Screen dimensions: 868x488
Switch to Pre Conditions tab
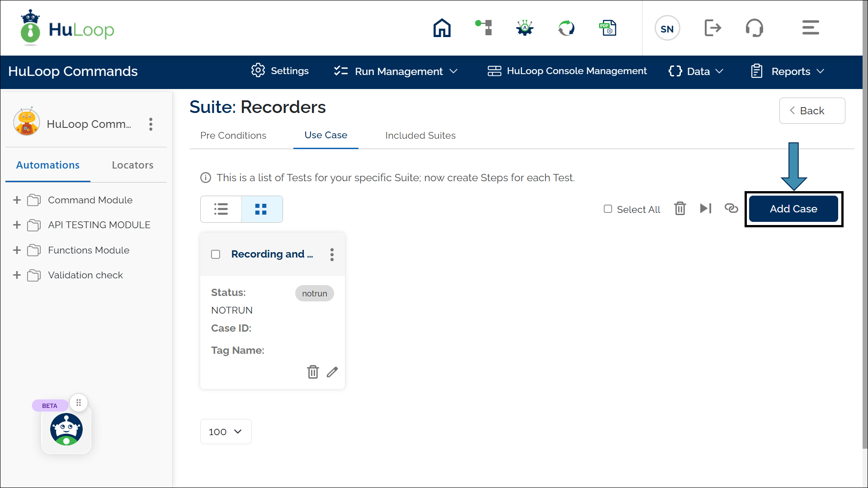tap(233, 136)
